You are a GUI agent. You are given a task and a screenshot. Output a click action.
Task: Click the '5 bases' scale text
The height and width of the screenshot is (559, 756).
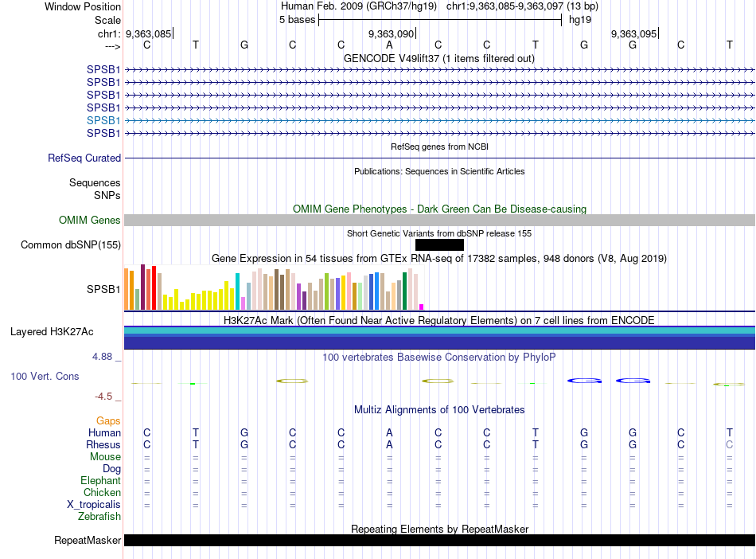pos(297,20)
